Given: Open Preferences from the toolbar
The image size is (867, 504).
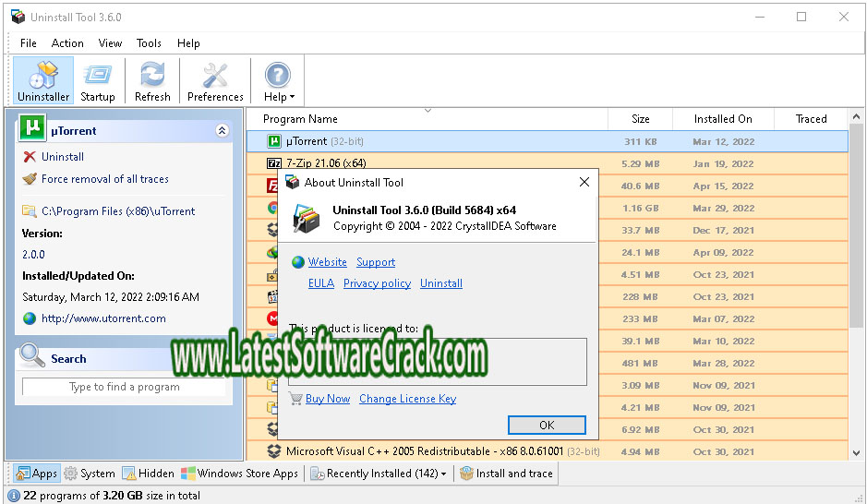Looking at the screenshot, I should [215, 80].
